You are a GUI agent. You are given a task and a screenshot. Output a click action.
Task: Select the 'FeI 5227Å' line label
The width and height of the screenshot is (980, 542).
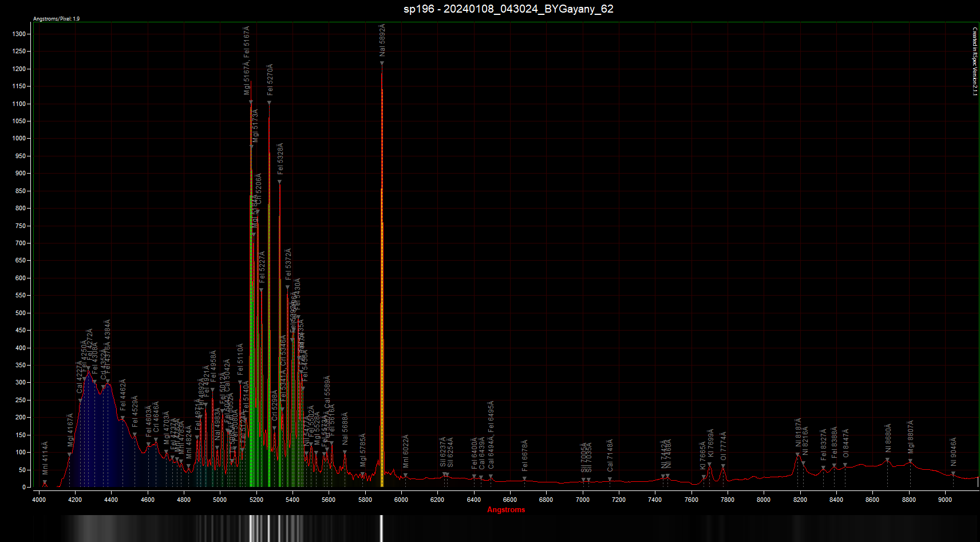tap(262, 266)
